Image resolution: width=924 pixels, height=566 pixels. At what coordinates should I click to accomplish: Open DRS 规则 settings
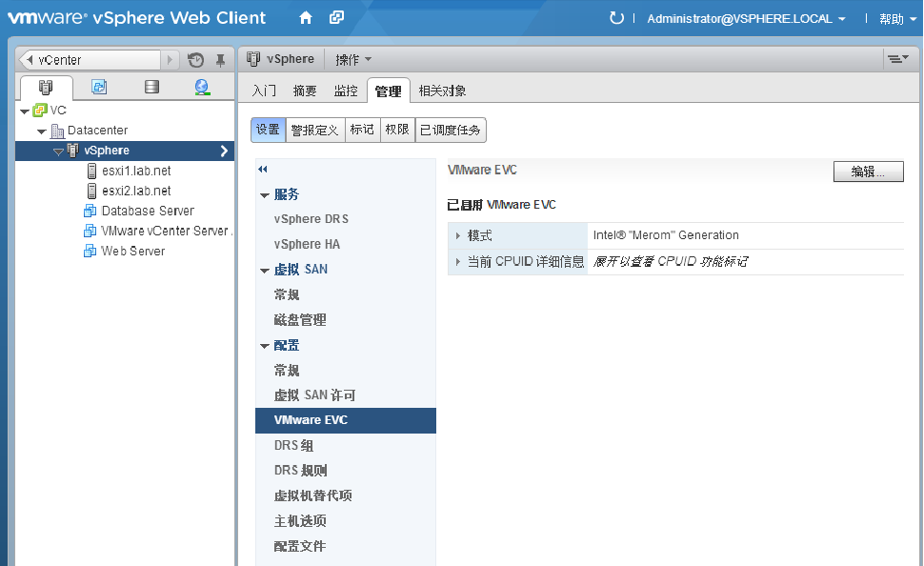tap(300, 471)
